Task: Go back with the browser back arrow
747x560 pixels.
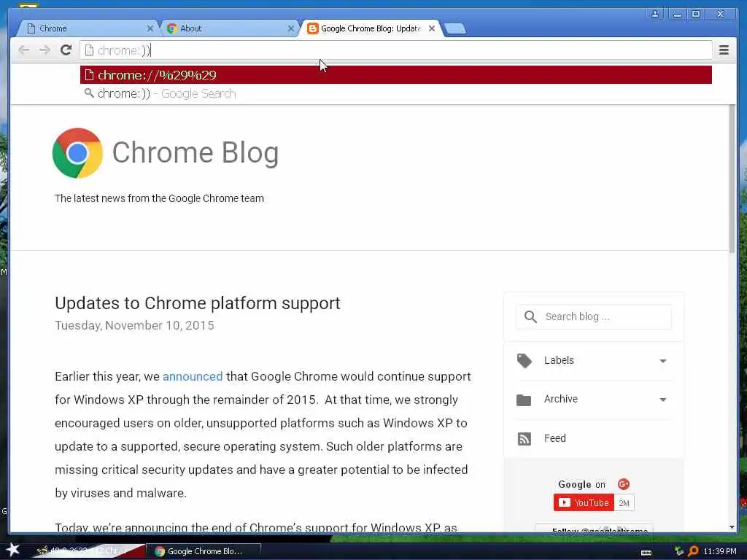Action: click(x=23, y=50)
